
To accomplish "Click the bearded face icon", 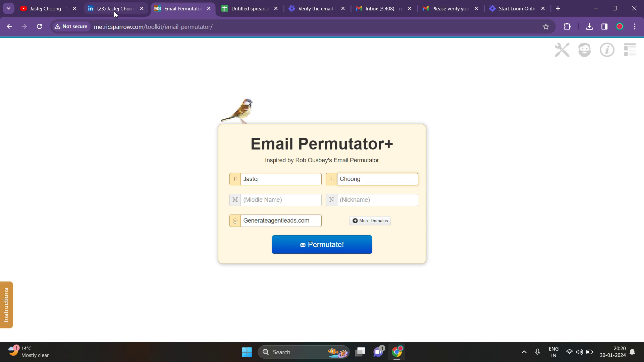I will click(x=584, y=50).
